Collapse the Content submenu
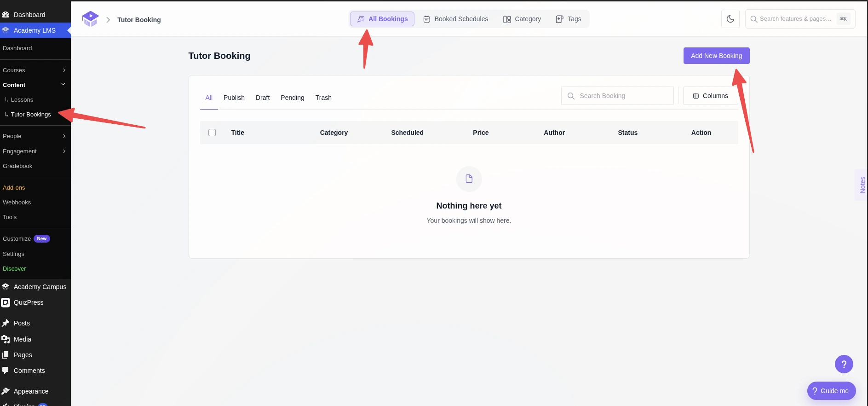This screenshot has width=868, height=406. pyautogui.click(x=63, y=85)
